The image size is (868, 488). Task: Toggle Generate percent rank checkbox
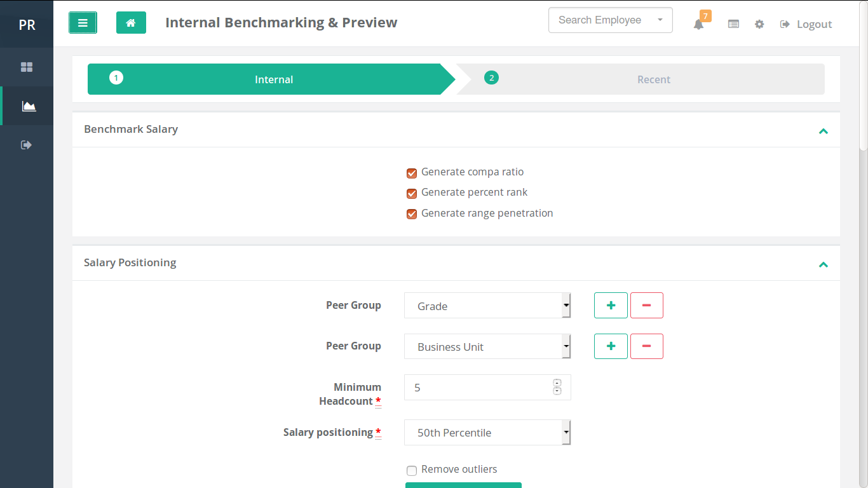(x=412, y=193)
